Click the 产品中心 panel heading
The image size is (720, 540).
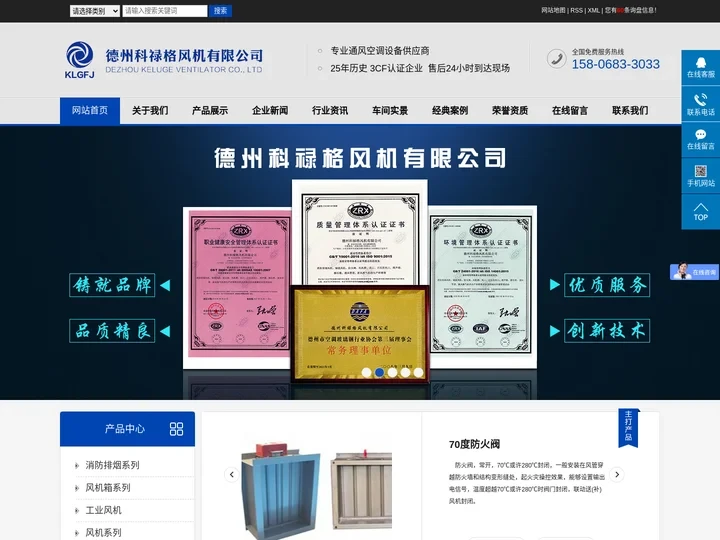[124, 429]
